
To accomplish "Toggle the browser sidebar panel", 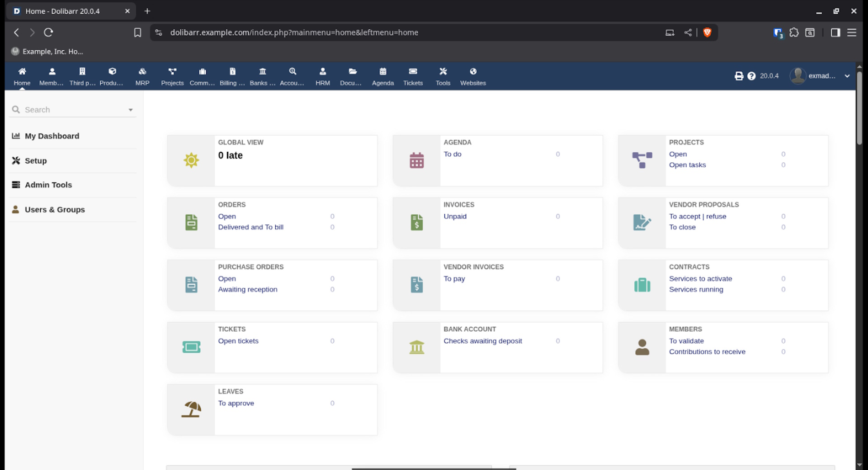I will (835, 33).
